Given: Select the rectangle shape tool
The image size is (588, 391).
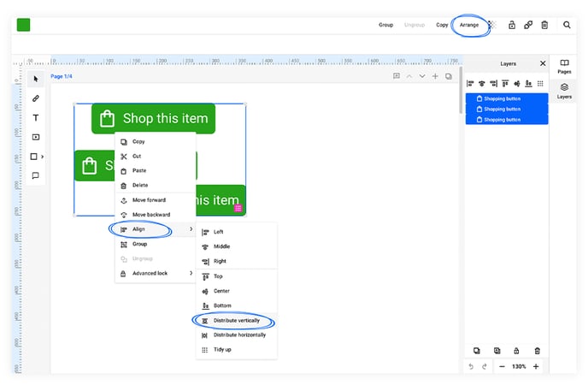Looking at the screenshot, I should (33, 157).
